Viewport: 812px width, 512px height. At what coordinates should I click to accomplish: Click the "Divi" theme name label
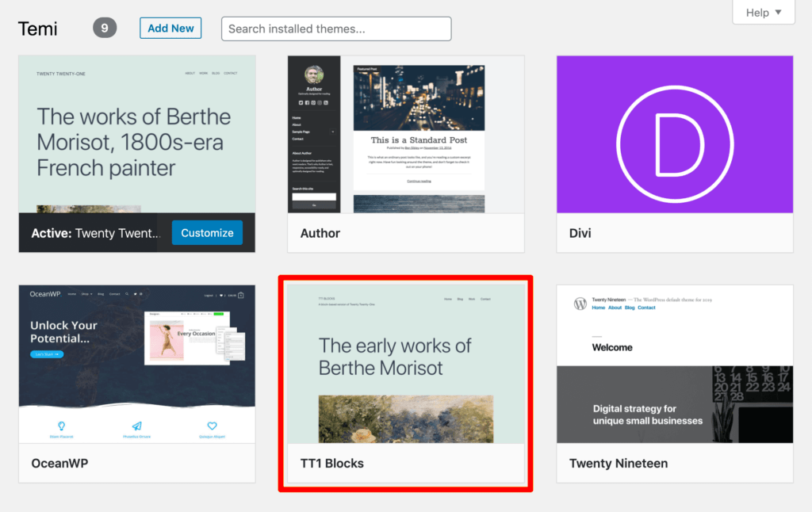(580, 234)
